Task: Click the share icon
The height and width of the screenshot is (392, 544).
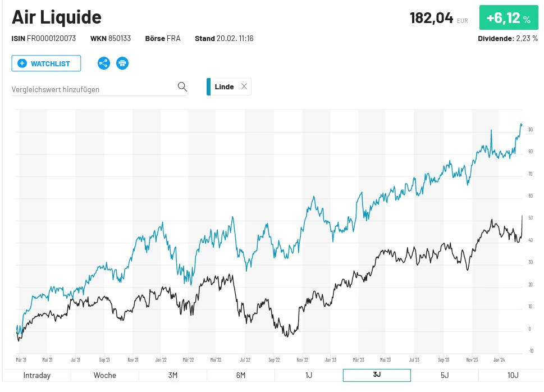Action: [103, 63]
